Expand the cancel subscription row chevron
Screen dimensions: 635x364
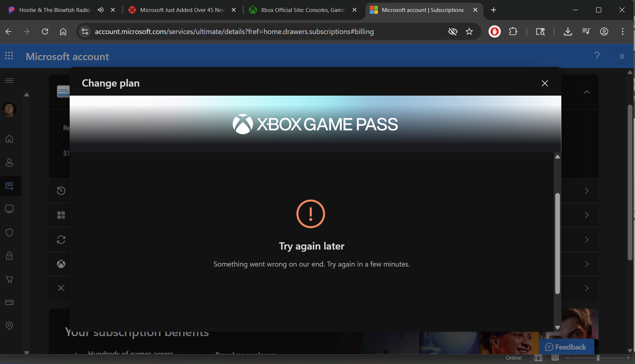click(587, 288)
